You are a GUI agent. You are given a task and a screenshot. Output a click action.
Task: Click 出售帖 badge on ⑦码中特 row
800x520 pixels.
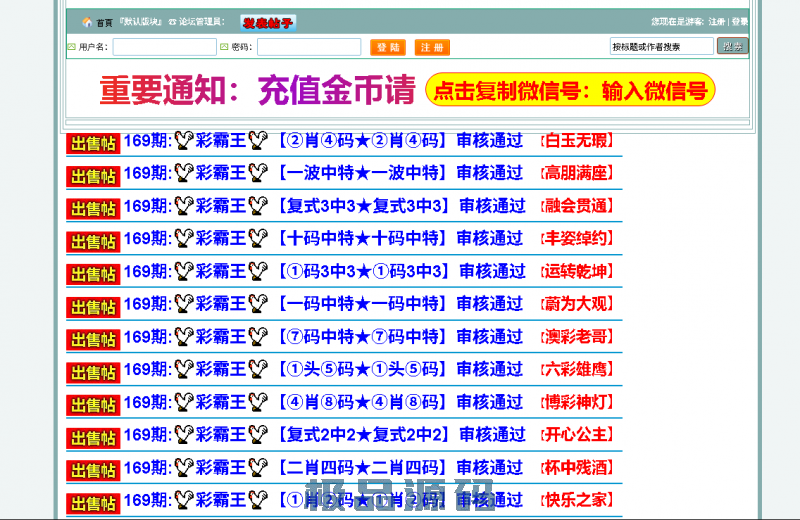coord(93,339)
